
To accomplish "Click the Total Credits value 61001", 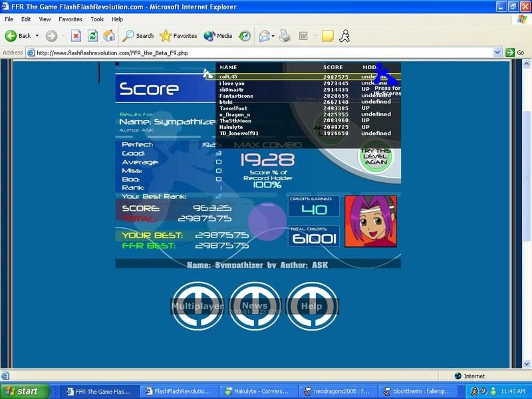I will (x=314, y=239).
